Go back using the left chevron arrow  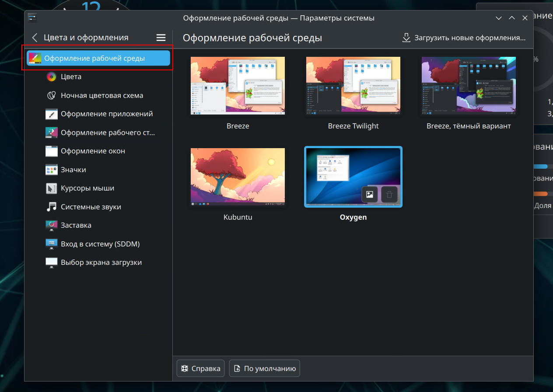coord(35,38)
